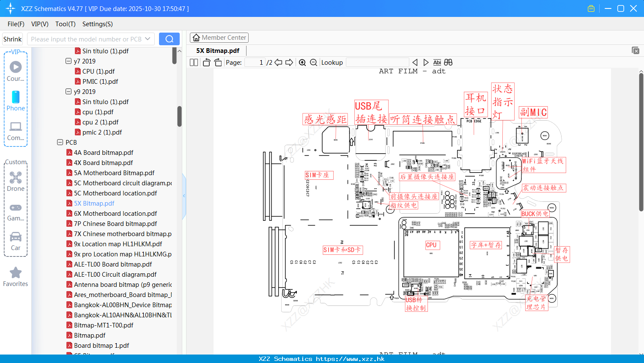
Task: Open the Tool(T) menu
Action: [x=66, y=24]
